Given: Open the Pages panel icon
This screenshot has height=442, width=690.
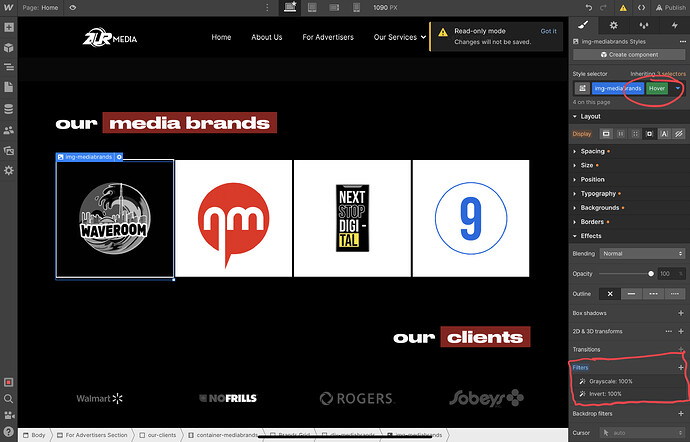Looking at the screenshot, I should pos(8,87).
